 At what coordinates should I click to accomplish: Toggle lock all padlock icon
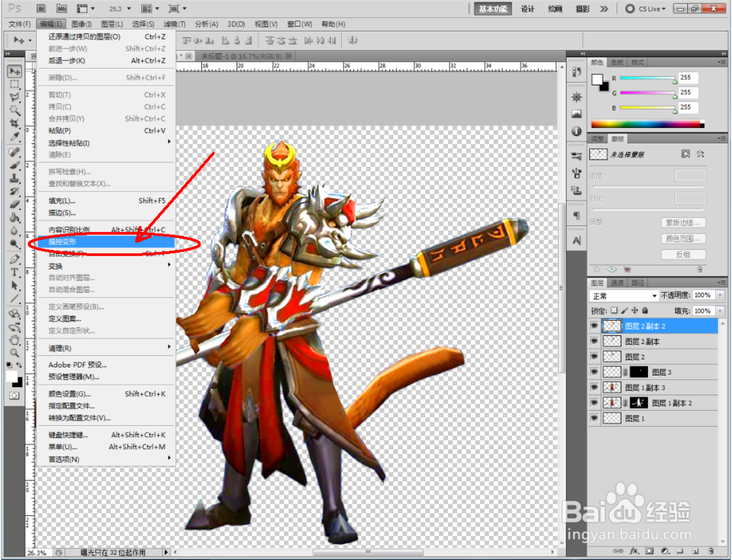pyautogui.click(x=645, y=310)
